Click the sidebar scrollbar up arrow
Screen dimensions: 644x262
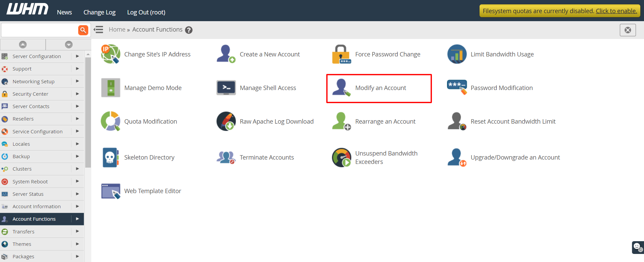[88, 54]
